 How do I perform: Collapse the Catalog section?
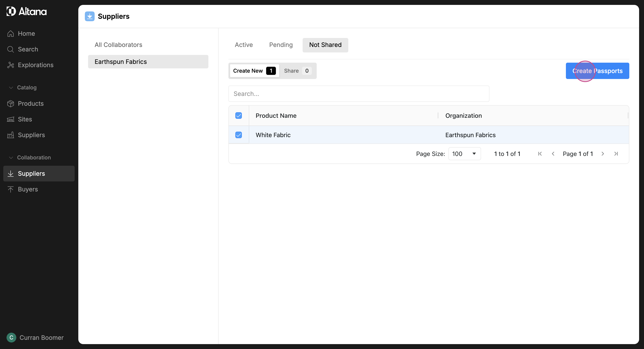point(11,88)
